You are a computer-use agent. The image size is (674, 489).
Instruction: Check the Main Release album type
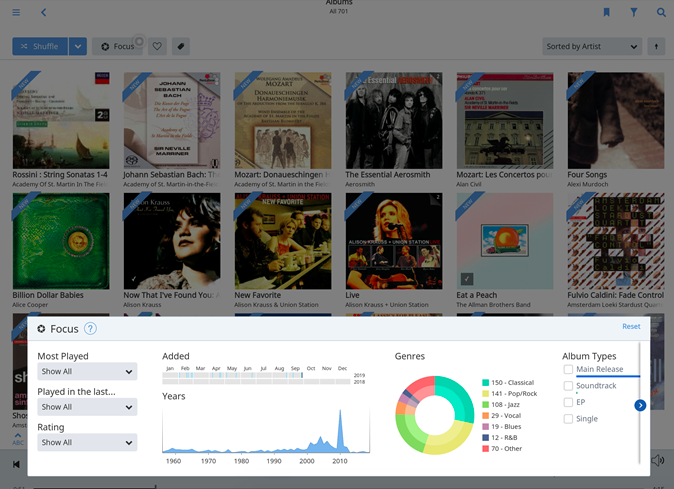click(568, 369)
